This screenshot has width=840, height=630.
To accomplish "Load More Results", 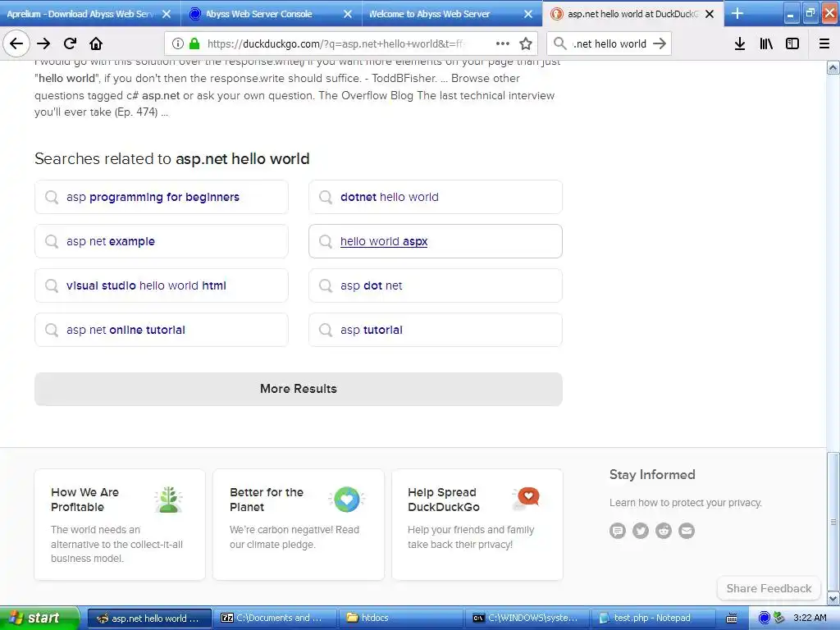I will (299, 389).
